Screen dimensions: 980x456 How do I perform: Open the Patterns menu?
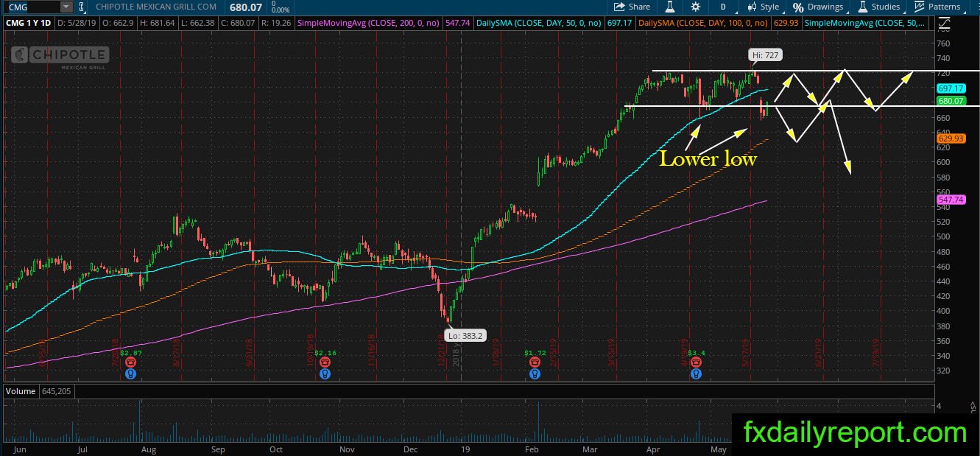click(x=939, y=7)
